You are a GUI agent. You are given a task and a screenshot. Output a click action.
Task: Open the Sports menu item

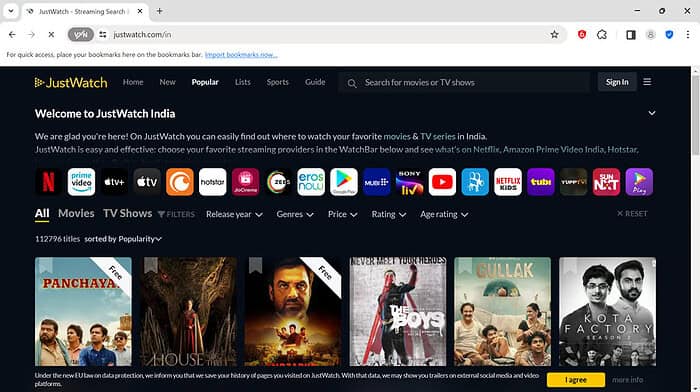[x=278, y=82]
